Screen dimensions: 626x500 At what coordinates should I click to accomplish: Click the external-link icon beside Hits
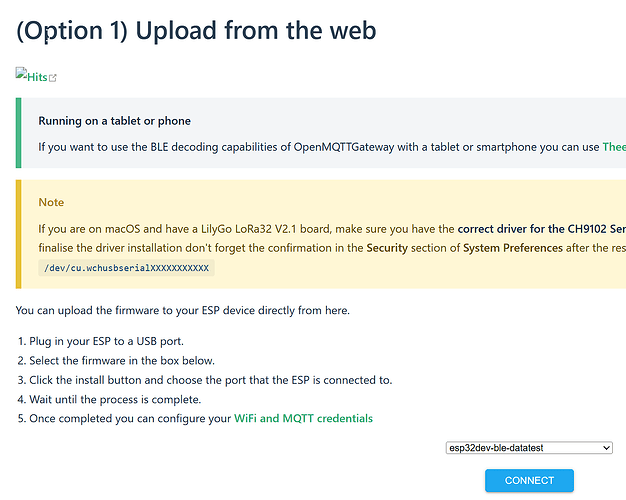click(53, 78)
